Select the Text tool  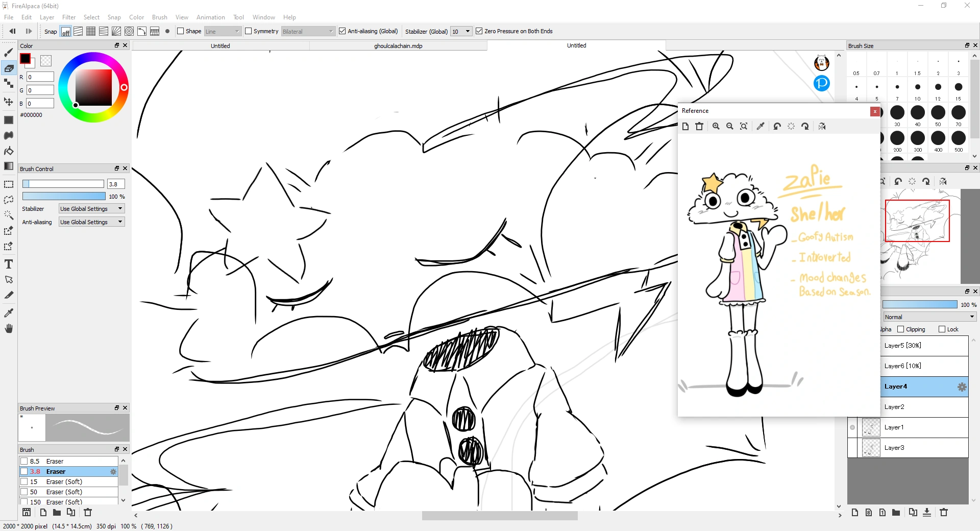(x=9, y=264)
